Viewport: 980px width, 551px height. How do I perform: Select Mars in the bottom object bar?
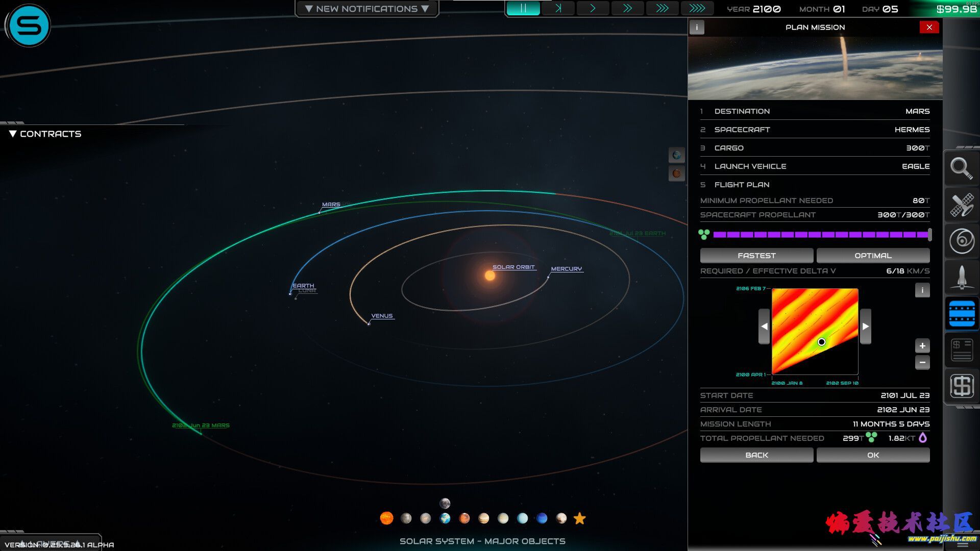(x=464, y=518)
